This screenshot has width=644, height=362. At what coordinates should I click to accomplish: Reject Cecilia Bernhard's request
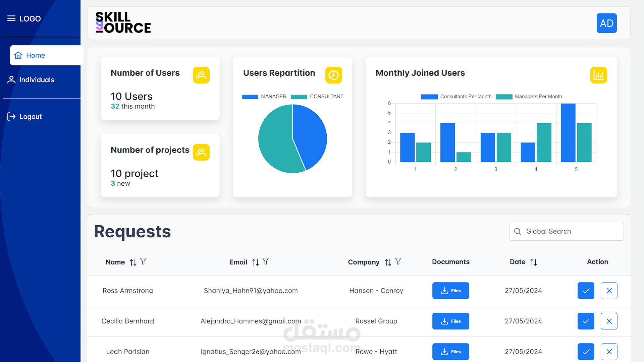point(609,321)
